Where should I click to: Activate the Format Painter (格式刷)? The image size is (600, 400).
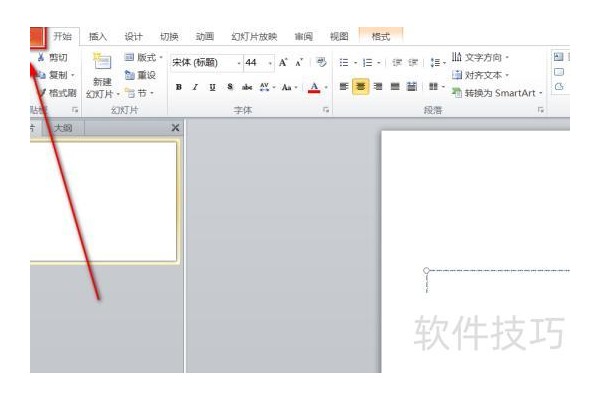[x=57, y=93]
